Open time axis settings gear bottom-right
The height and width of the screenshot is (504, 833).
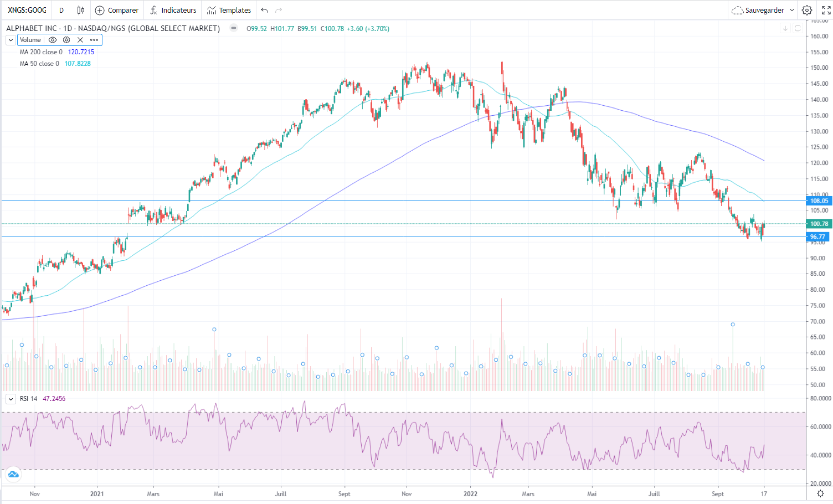[820, 493]
